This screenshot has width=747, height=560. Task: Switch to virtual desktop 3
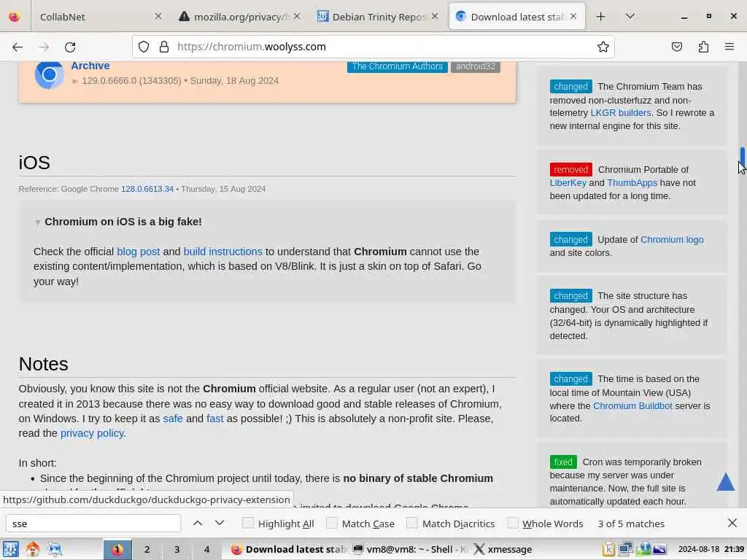177,549
